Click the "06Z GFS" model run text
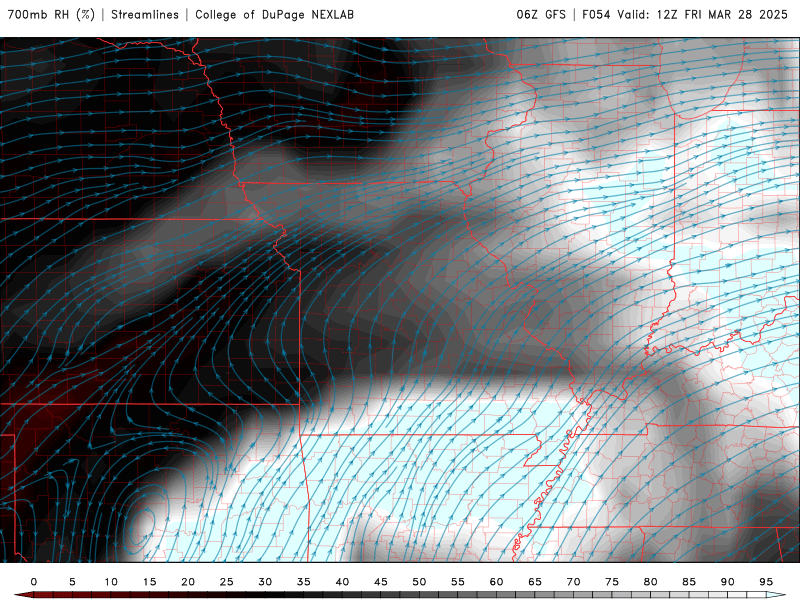 pyautogui.click(x=541, y=15)
